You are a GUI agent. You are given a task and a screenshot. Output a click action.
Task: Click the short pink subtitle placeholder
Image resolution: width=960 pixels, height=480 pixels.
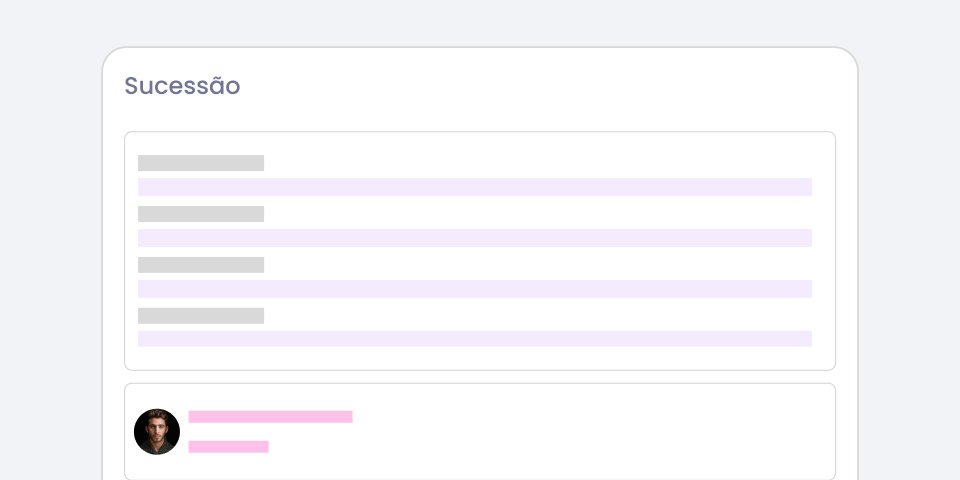(229, 447)
